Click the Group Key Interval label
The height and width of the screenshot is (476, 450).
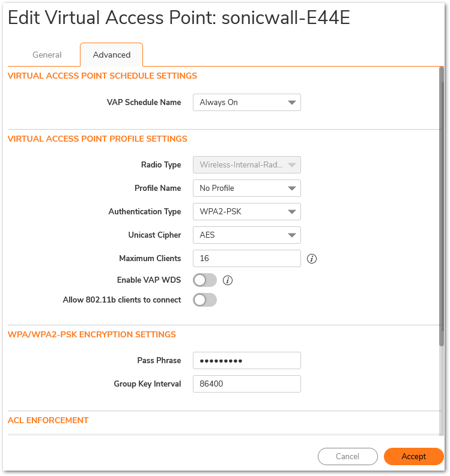pos(147,384)
